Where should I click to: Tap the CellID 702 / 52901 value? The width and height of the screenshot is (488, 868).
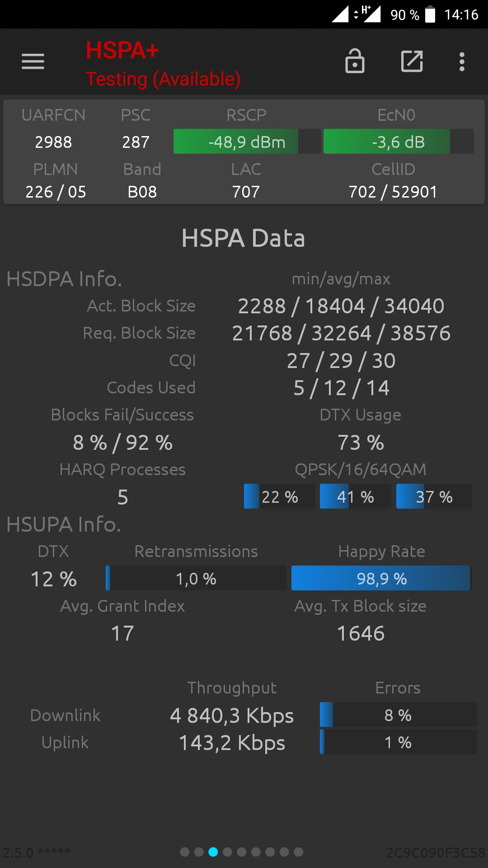(393, 192)
